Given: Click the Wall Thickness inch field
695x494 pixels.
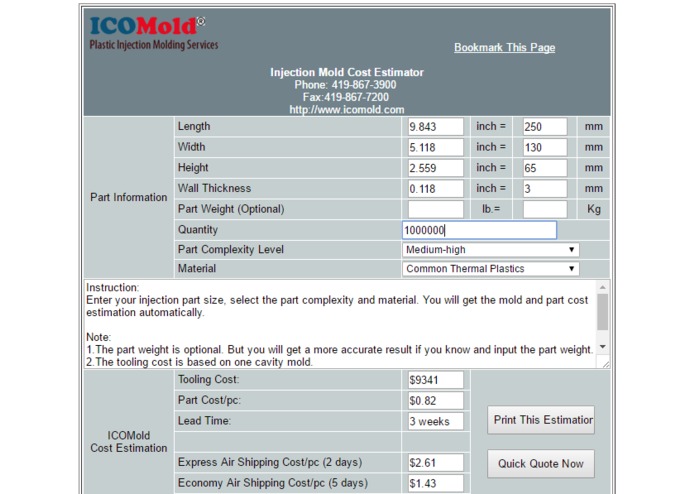Looking at the screenshot, I should point(436,189).
